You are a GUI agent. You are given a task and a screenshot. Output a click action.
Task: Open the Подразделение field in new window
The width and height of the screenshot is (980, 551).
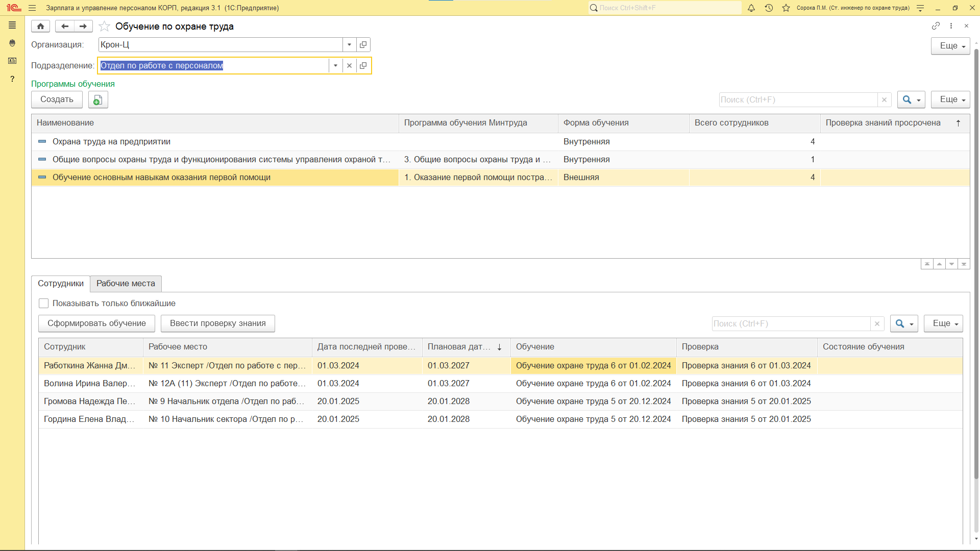coord(363,66)
